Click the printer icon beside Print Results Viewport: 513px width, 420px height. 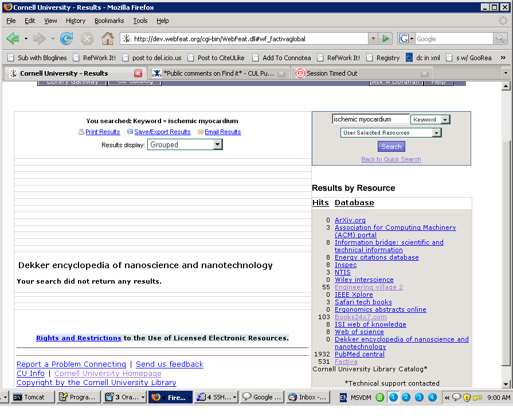click(81, 132)
